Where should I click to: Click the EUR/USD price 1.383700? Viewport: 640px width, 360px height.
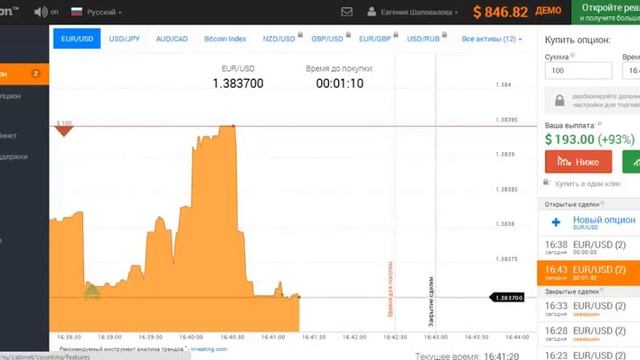[x=238, y=83]
